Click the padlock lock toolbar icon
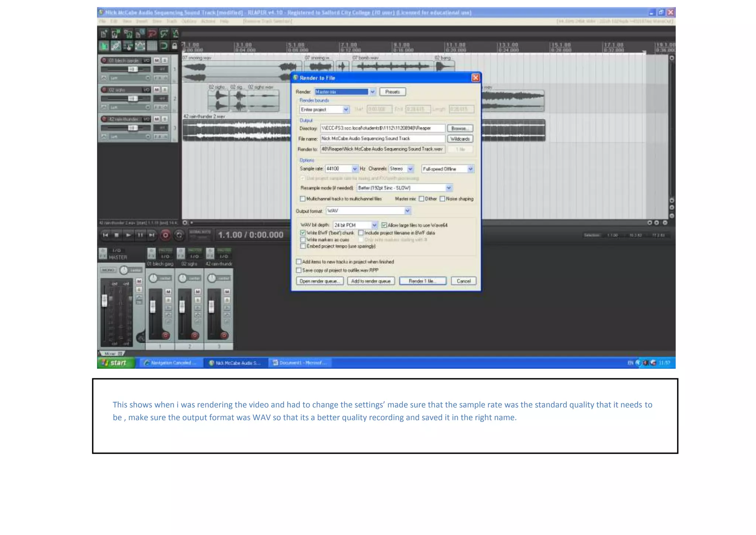The image size is (756, 535). tap(175, 46)
